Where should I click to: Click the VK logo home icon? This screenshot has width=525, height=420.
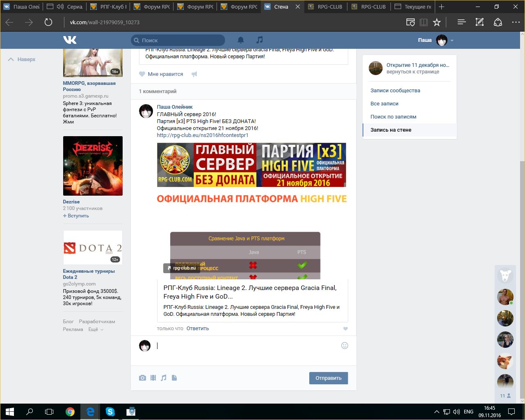coord(70,40)
